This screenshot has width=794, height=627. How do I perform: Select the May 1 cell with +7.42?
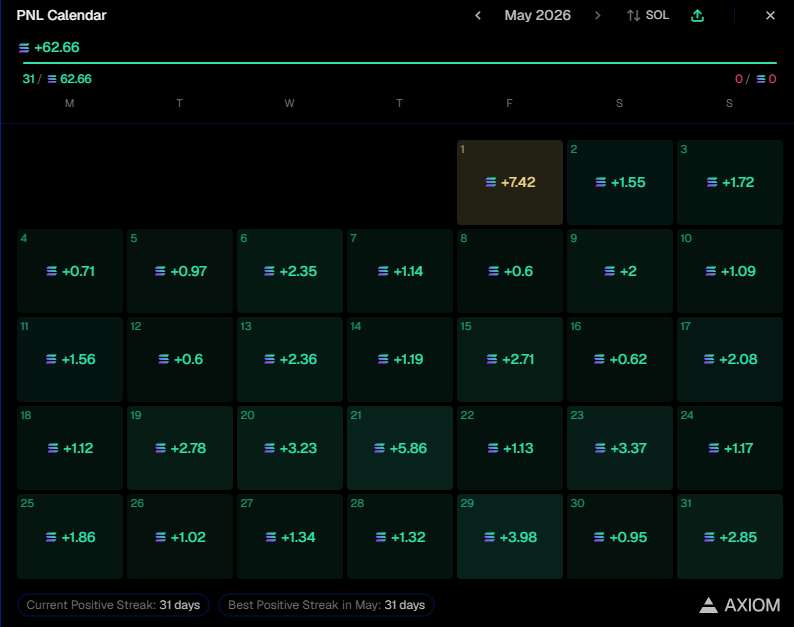coord(509,182)
